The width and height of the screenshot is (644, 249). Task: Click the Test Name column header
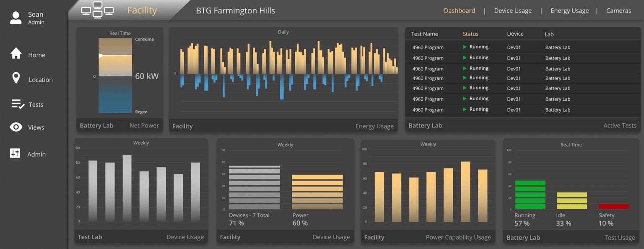424,34
